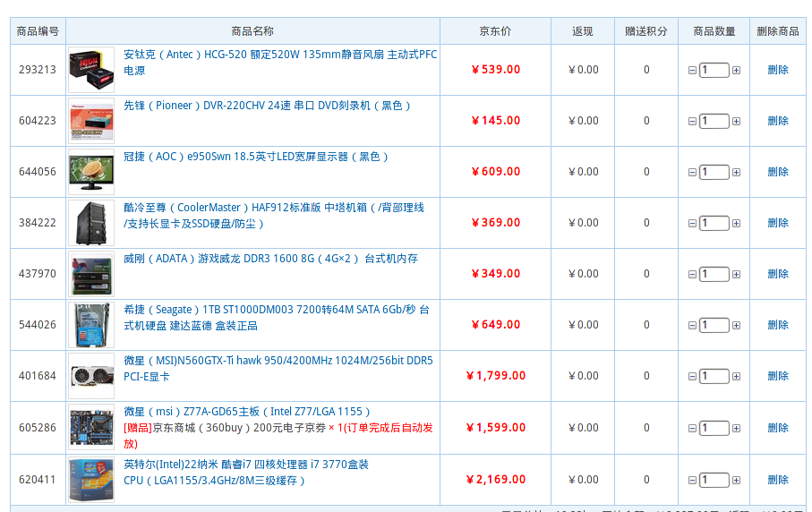Click the ¥2,169.00 price
The height and width of the screenshot is (512, 812).
point(496,480)
